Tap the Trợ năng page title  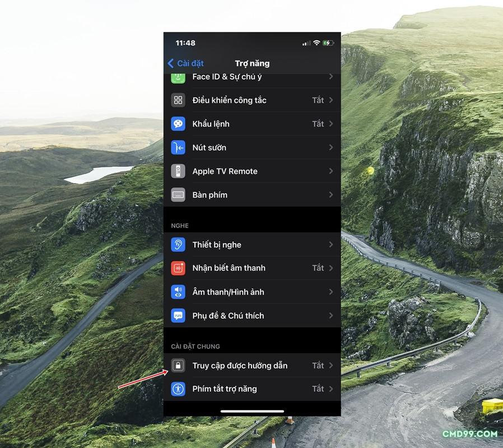point(252,63)
